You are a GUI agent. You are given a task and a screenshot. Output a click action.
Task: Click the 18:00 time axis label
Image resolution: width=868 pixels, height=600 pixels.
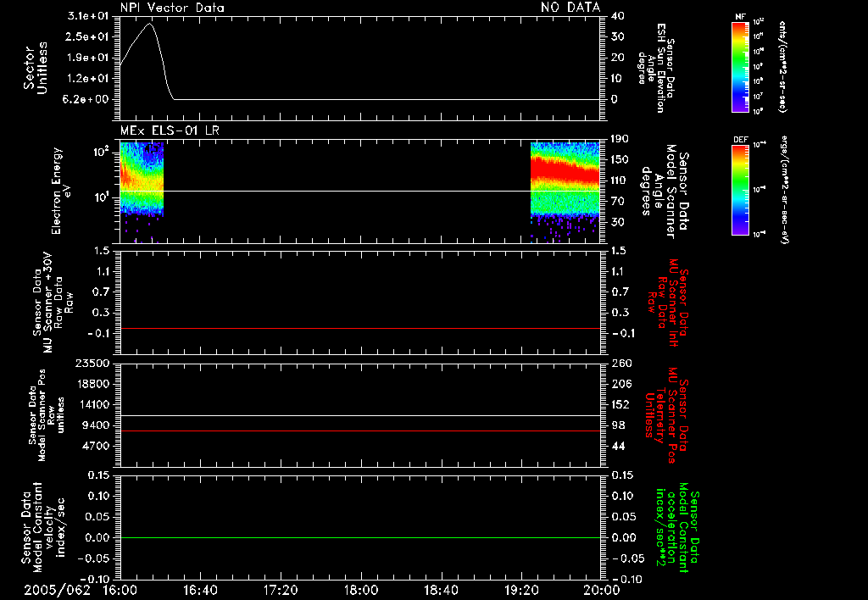(361, 590)
